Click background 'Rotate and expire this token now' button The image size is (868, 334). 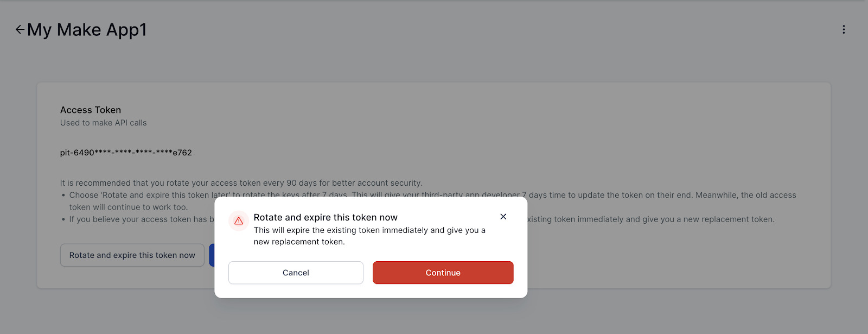[132, 255]
